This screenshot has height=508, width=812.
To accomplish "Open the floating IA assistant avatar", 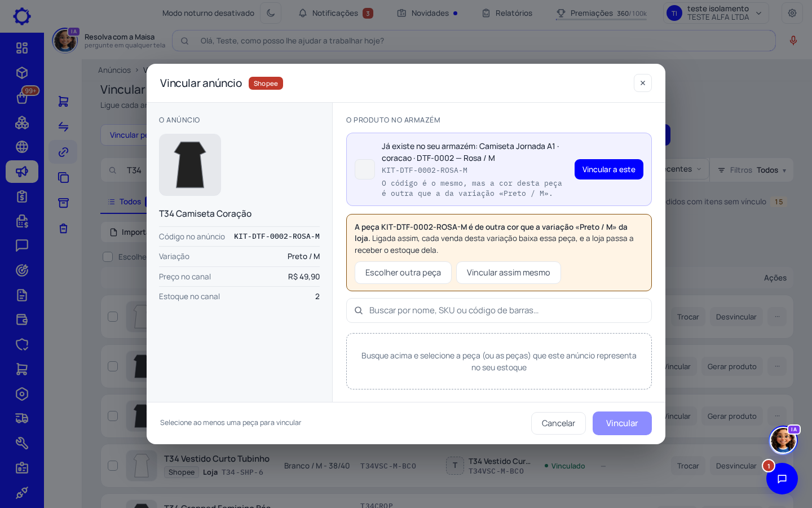I will [783, 440].
